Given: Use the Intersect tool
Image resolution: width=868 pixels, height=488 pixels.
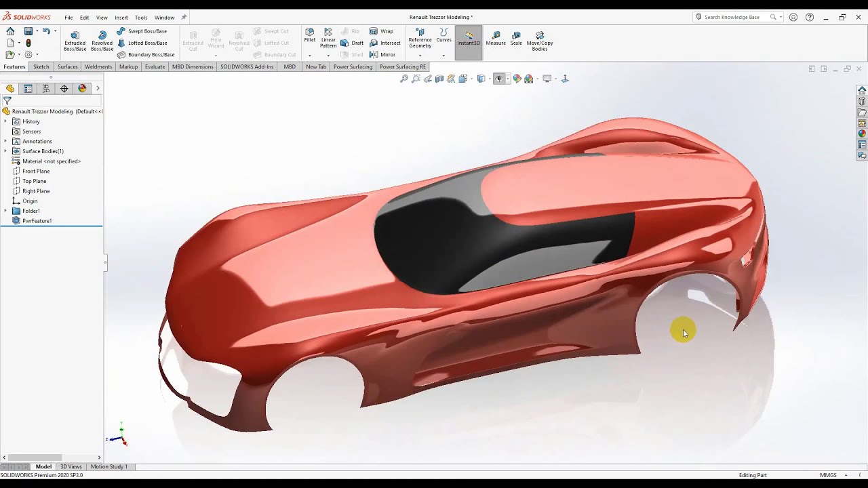Looking at the screenshot, I should tap(384, 43).
